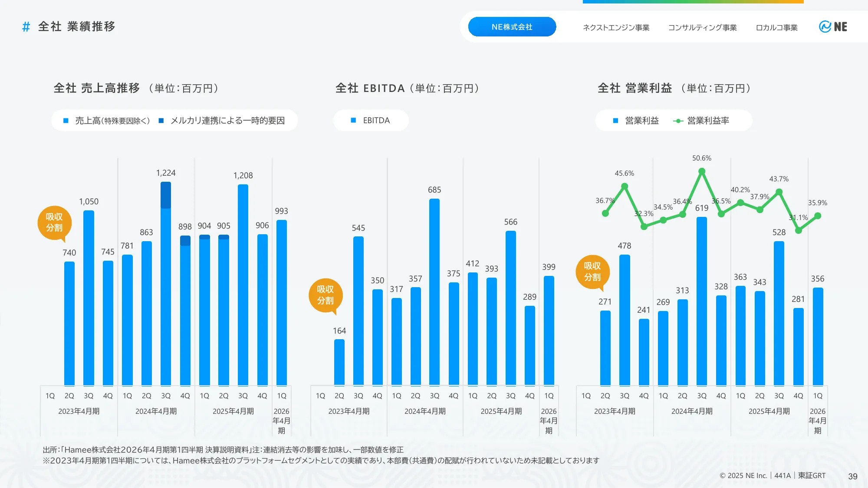Click the blue square icon next to EBITDA legend

click(x=352, y=121)
